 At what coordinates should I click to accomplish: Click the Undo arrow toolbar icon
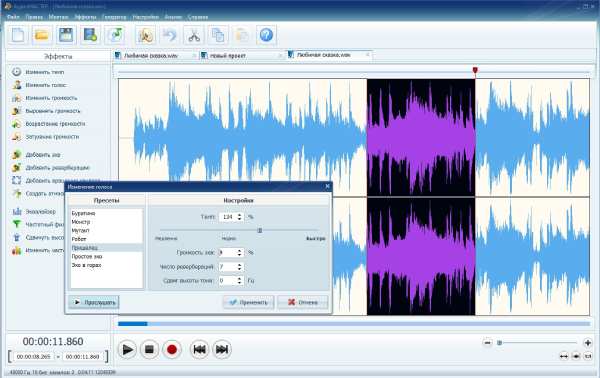point(170,35)
